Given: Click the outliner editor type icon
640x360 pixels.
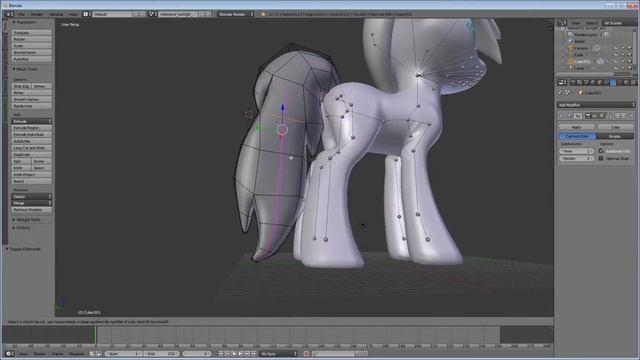Looking at the screenshot, I should click(x=562, y=23).
